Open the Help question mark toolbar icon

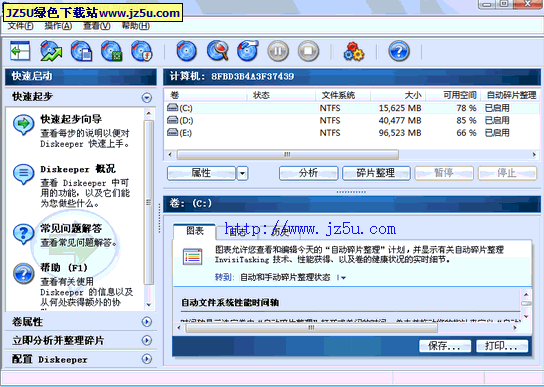[399, 51]
